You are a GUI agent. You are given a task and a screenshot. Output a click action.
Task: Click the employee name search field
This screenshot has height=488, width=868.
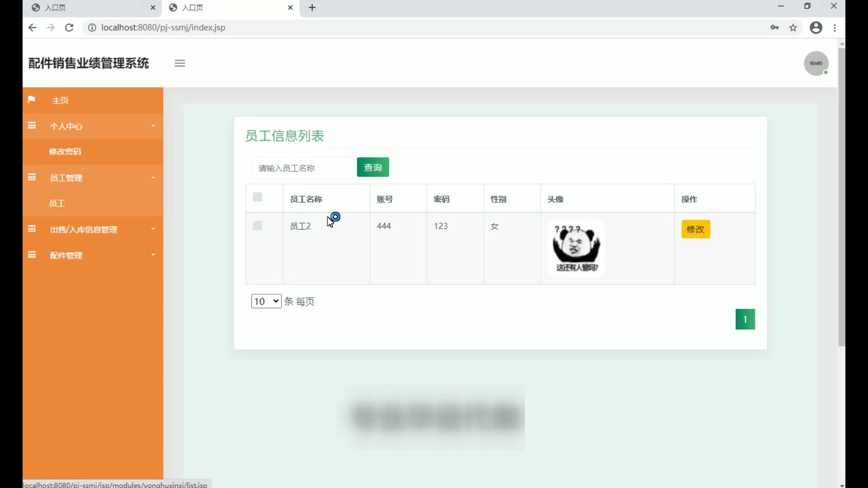(302, 168)
